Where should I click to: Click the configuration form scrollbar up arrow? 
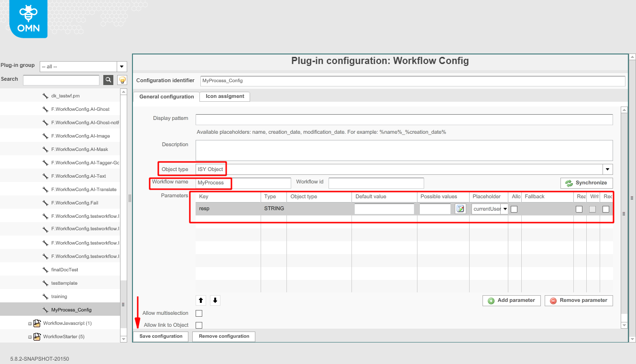coord(624,110)
